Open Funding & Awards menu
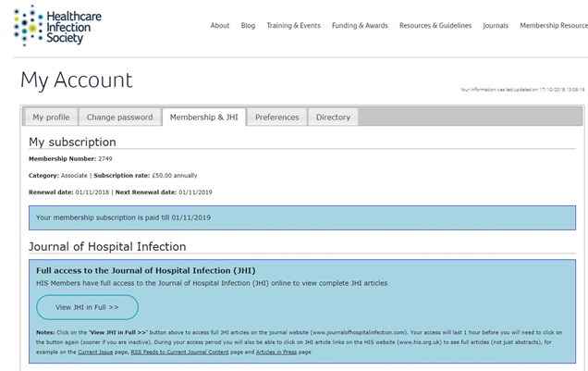 pos(360,26)
